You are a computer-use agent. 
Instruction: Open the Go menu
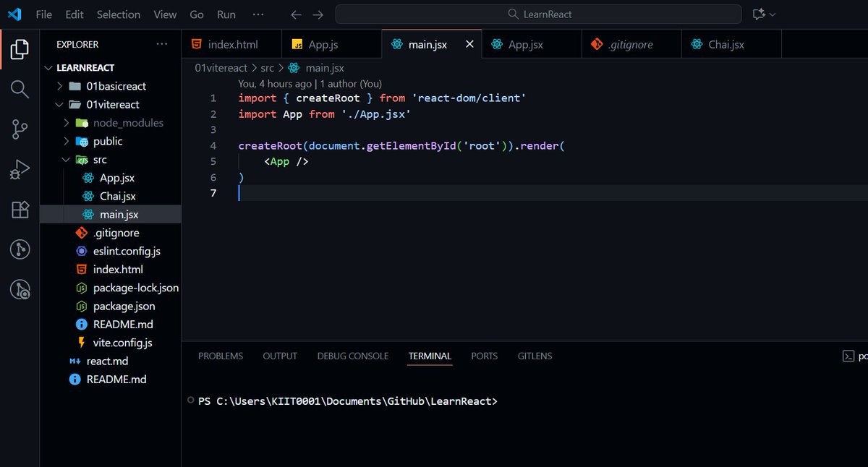(x=197, y=14)
